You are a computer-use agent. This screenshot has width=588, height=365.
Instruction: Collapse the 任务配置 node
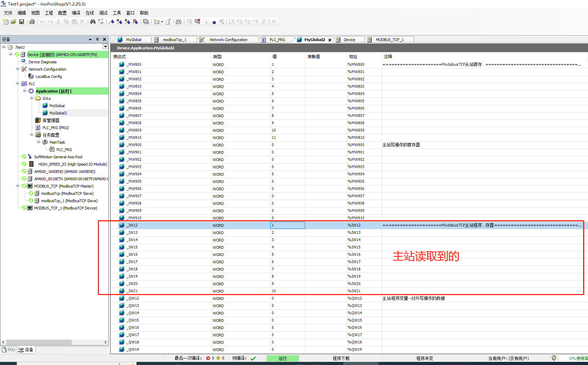pyautogui.click(x=31, y=134)
